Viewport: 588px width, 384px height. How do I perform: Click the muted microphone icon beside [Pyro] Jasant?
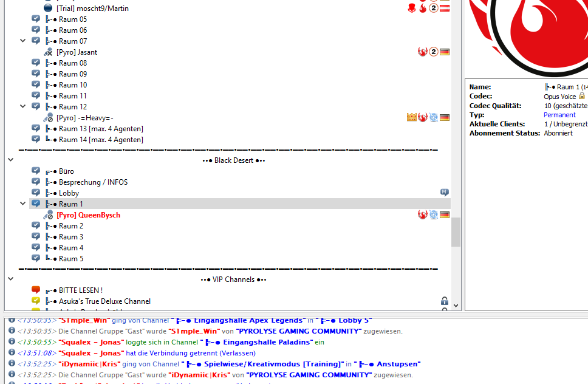pyautogui.click(x=48, y=52)
